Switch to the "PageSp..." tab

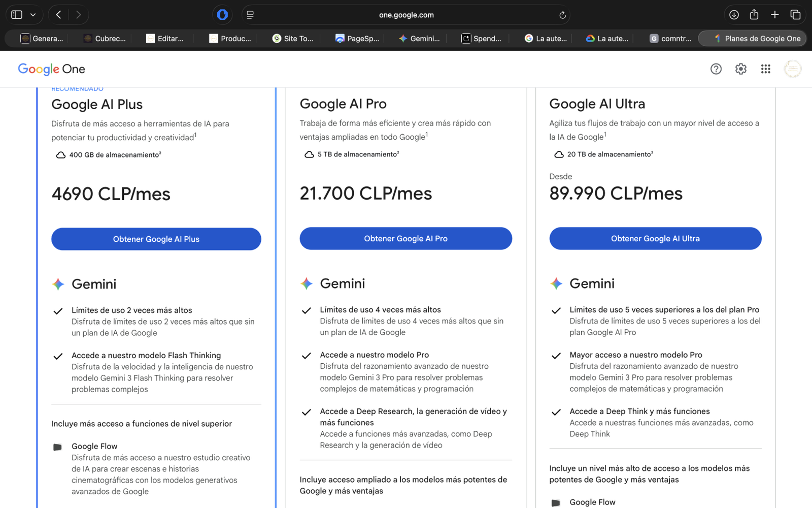click(357, 38)
